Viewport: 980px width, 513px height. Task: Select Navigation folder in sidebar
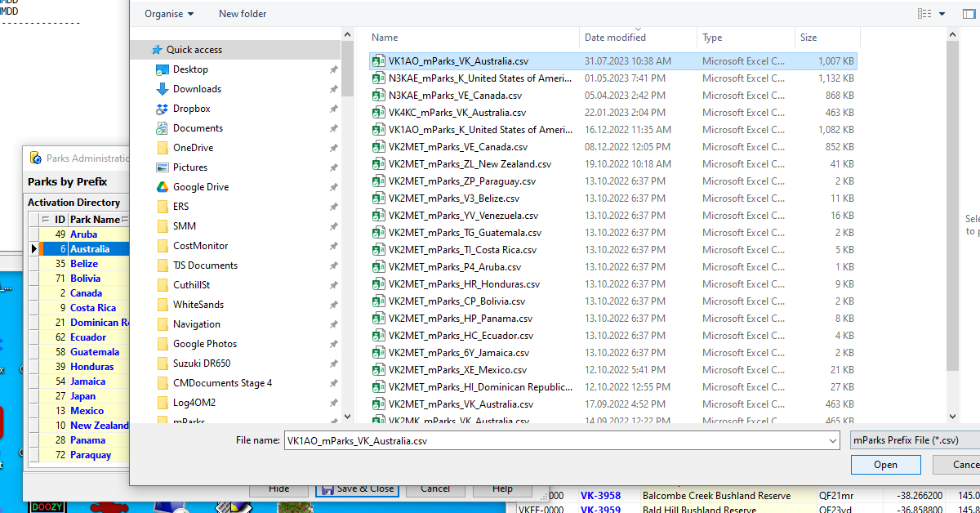pyautogui.click(x=196, y=324)
